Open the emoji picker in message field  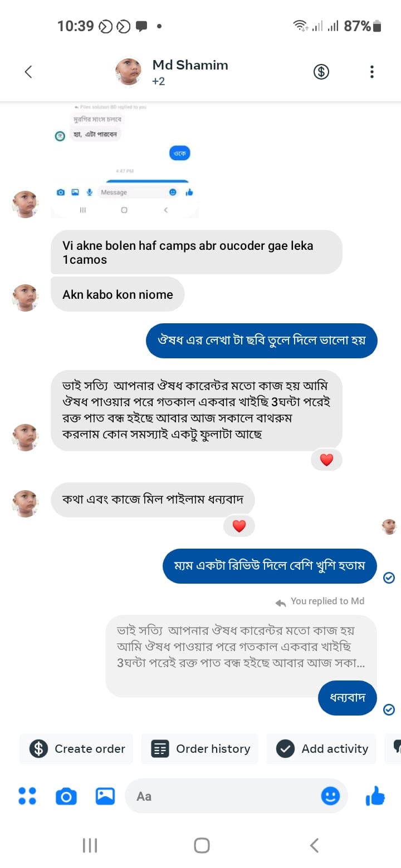330,796
